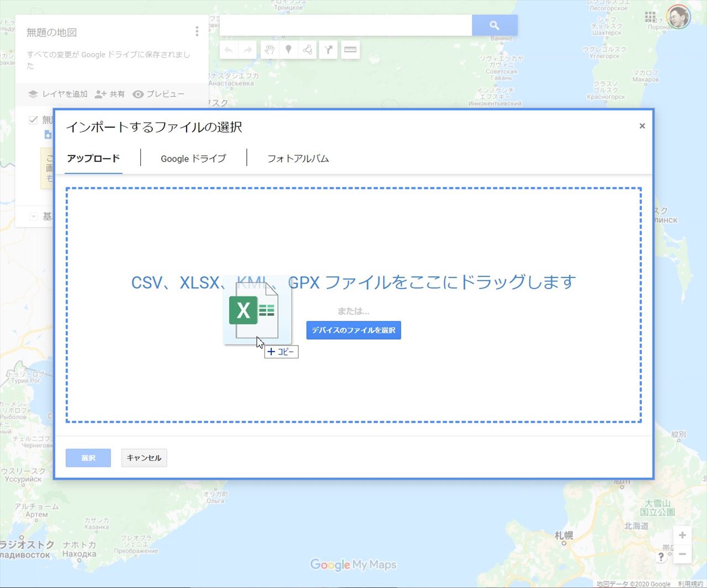Select the draw line tool
Viewport: 707px width, 588px height.
point(308,50)
